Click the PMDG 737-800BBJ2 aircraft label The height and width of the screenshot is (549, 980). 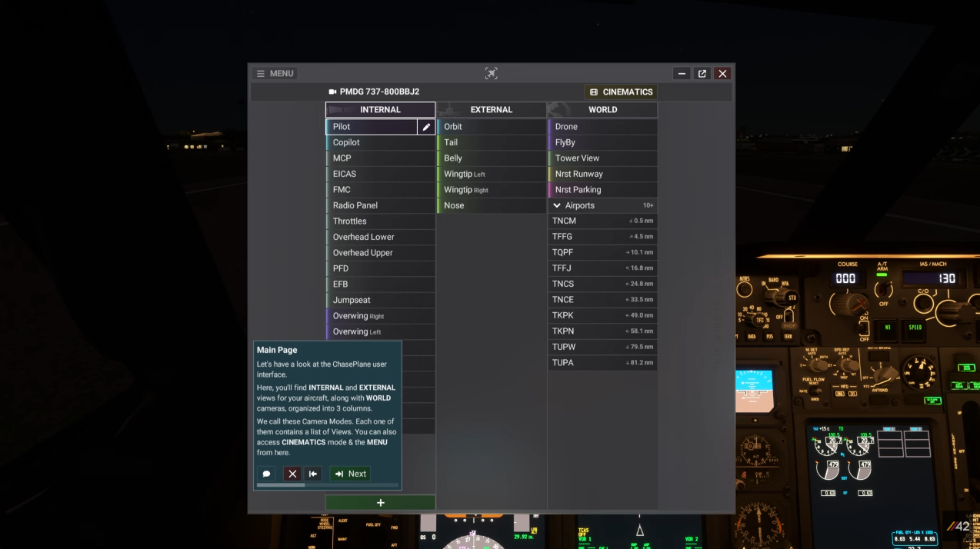(374, 92)
